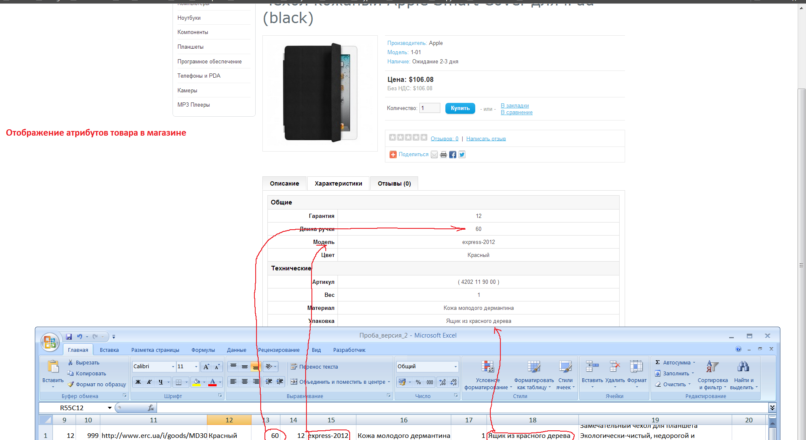Toggle underline (Ч) formatting

click(160, 382)
